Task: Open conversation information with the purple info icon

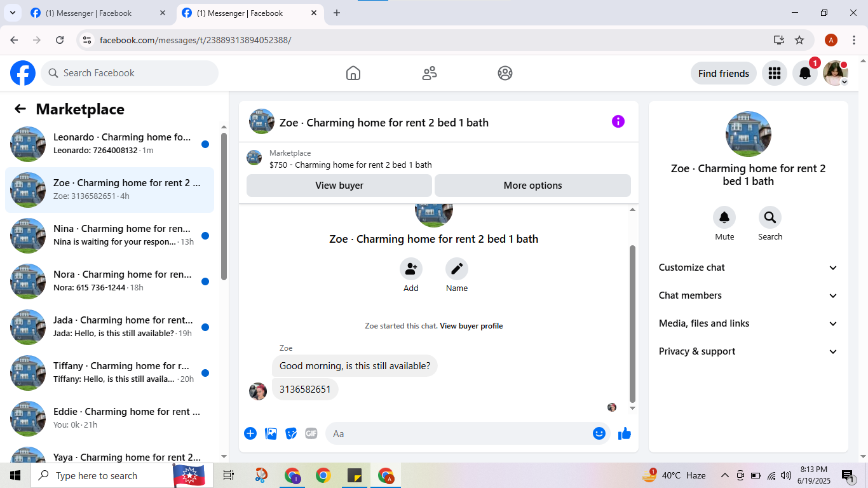Action: click(618, 121)
